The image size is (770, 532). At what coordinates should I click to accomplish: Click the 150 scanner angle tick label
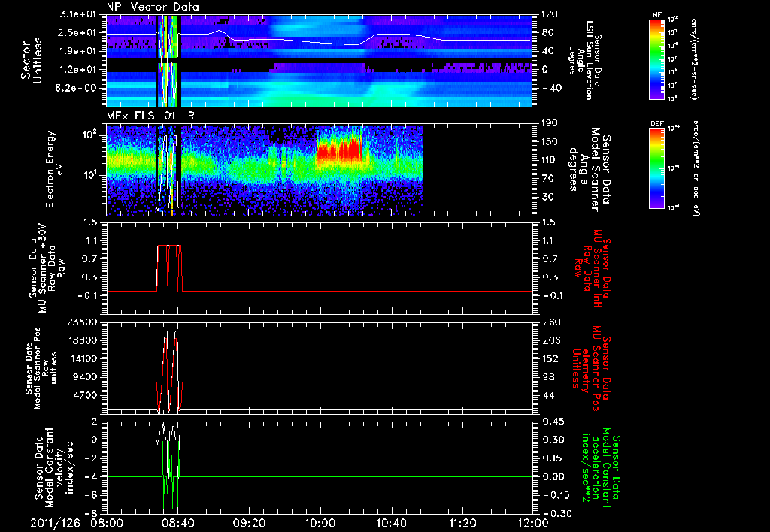(550, 142)
